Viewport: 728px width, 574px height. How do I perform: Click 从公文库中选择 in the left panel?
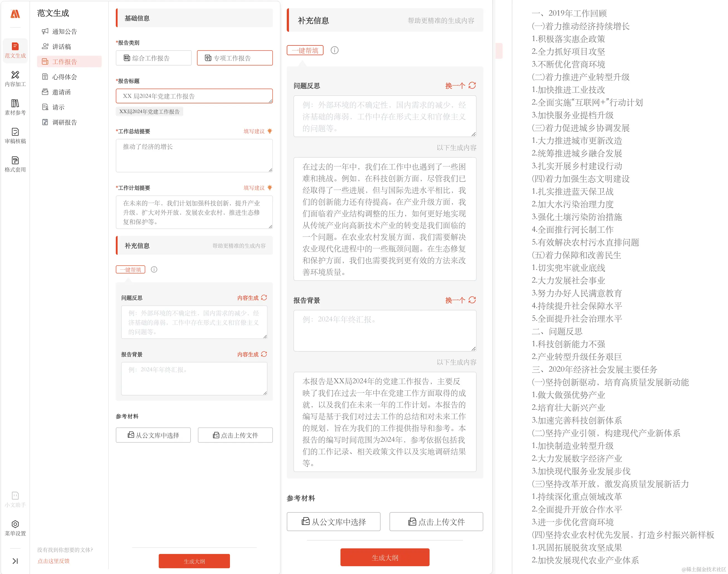tap(153, 435)
